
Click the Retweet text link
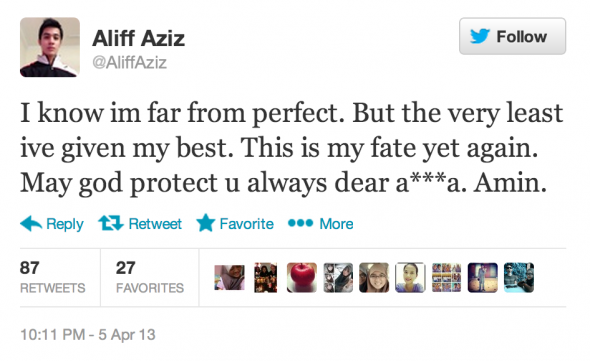click(x=155, y=224)
